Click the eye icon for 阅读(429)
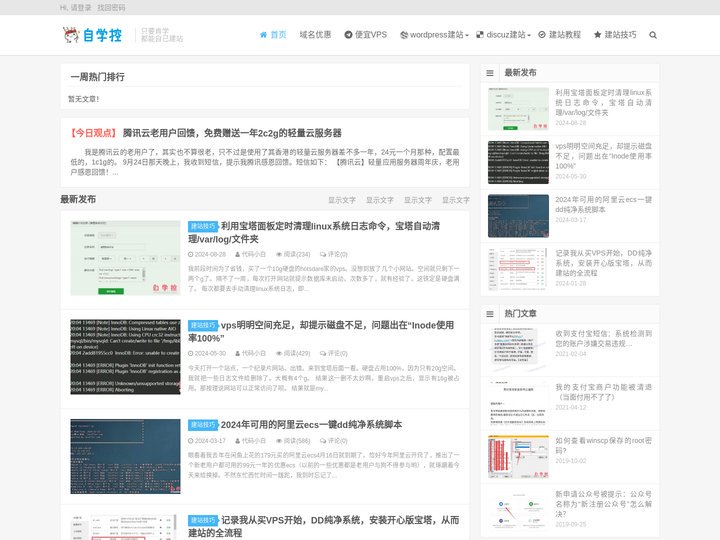 coord(279,354)
